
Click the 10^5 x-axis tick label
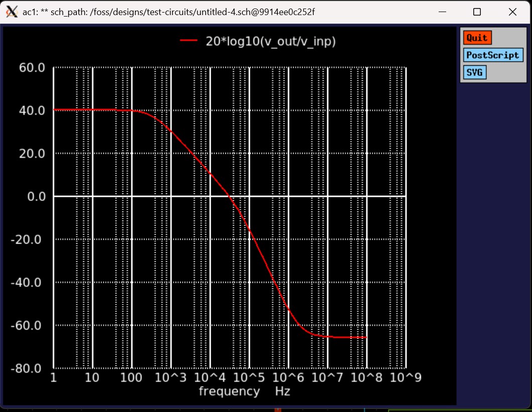tap(249, 378)
